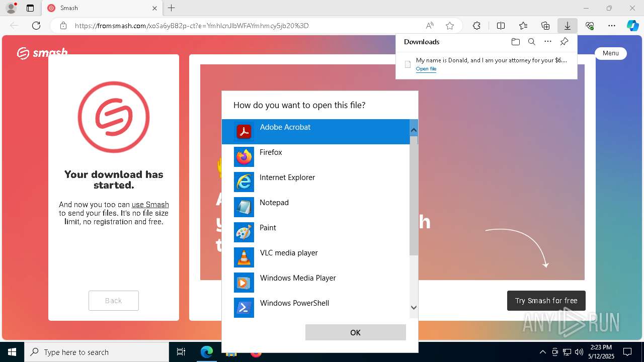
Task: Click the Downloads toolbar button
Action: point(567,26)
